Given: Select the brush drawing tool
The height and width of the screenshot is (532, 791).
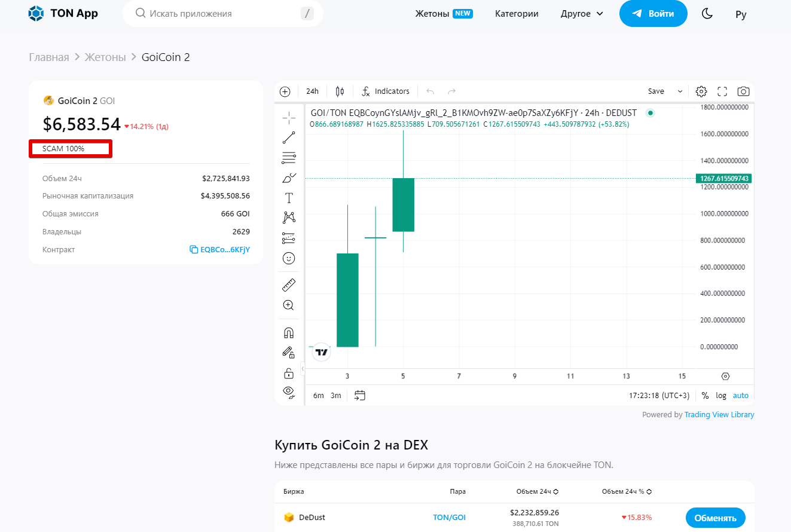Looking at the screenshot, I should coord(289,178).
